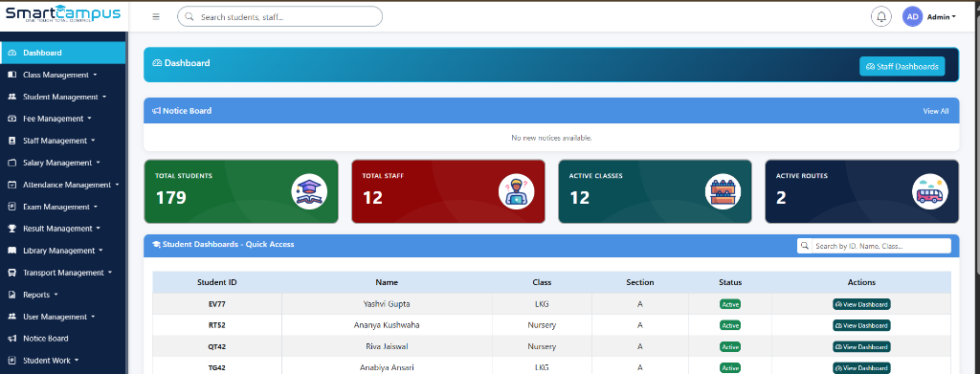Click the Active badge for Riva Jaiswal
980x374 pixels.
coord(730,346)
